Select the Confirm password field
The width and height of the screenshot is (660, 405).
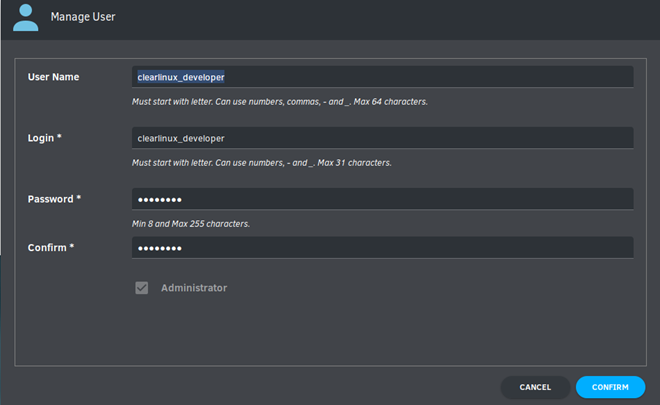(x=383, y=248)
